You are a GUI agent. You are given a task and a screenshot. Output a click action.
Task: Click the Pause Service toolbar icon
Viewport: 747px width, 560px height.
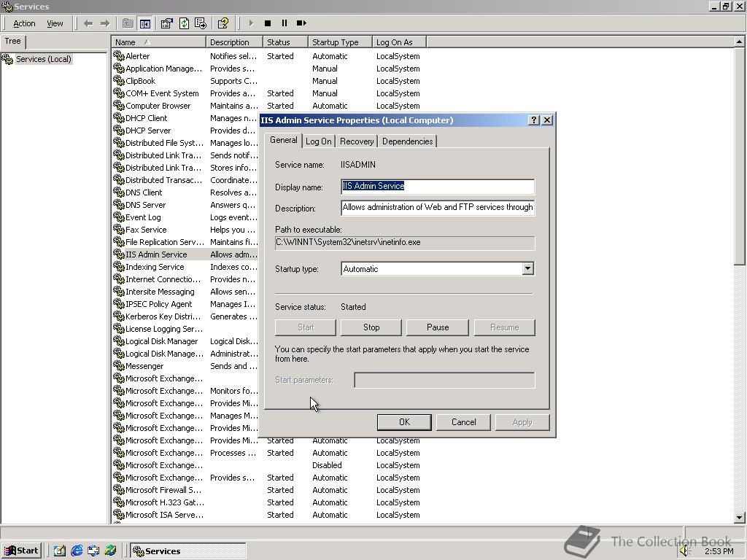tap(284, 23)
